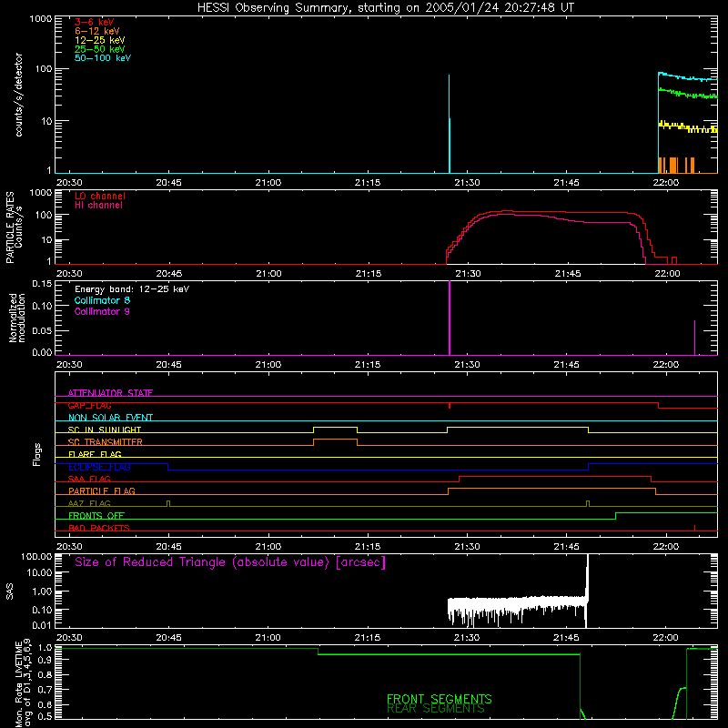The image size is (728, 728).
Task: Click the cyan spike in the counts panel
Action: point(449,123)
